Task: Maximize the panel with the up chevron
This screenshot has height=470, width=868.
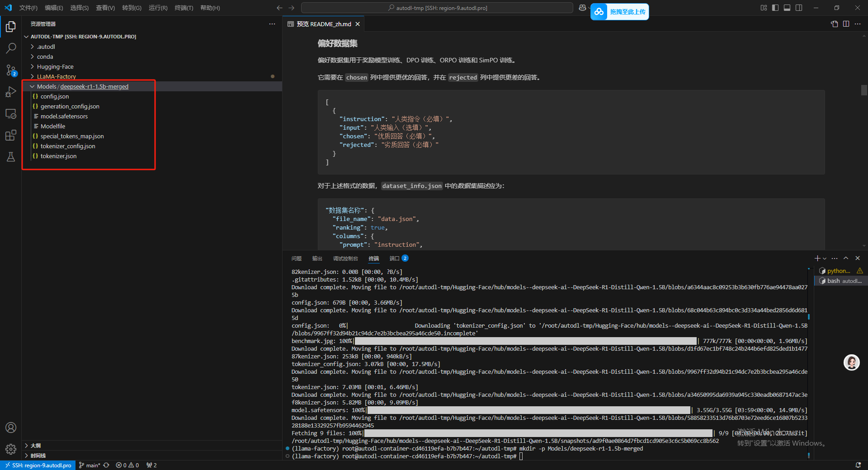Action: tap(846, 258)
